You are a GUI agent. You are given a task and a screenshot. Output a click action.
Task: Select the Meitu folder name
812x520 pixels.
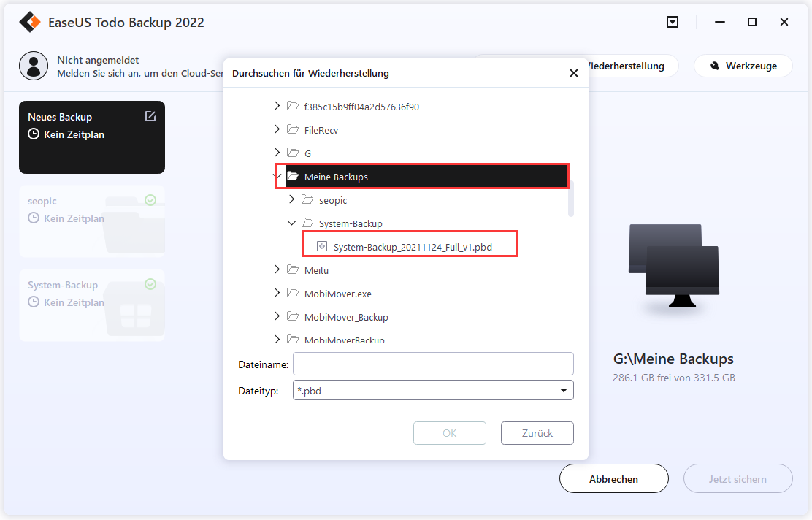tap(316, 270)
